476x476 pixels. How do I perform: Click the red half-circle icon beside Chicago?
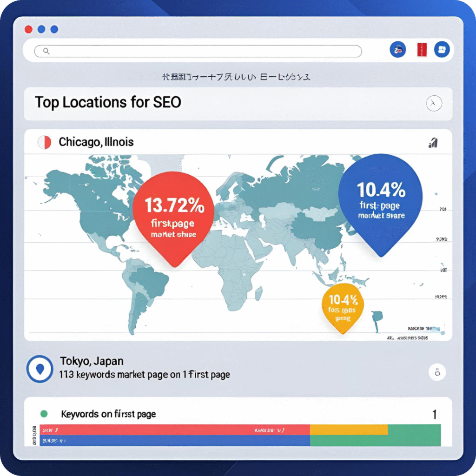(x=44, y=142)
